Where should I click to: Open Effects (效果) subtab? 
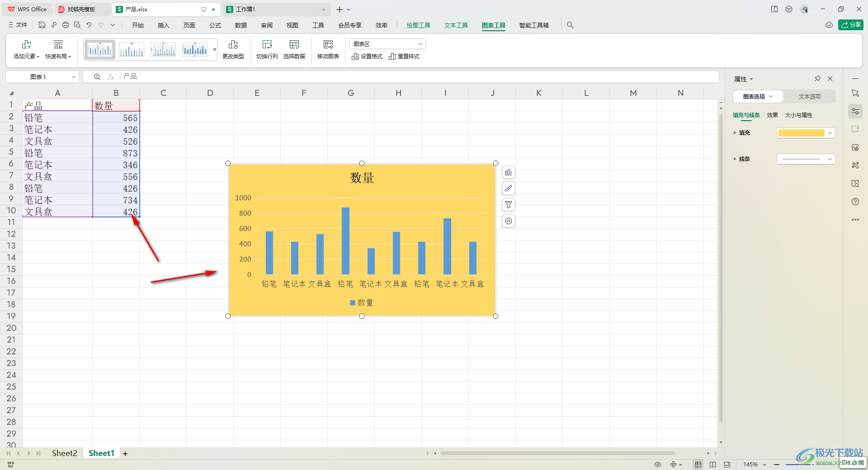(772, 115)
